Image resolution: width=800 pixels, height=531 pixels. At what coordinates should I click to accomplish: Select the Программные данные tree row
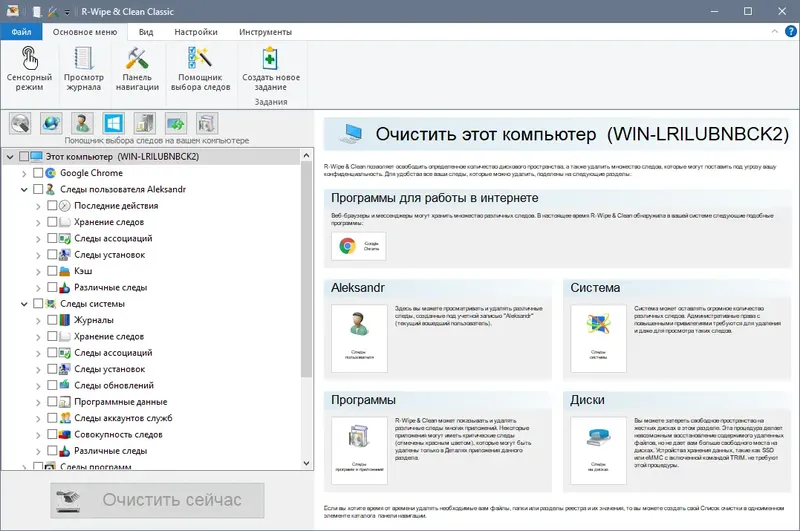pyautogui.click(x=120, y=401)
